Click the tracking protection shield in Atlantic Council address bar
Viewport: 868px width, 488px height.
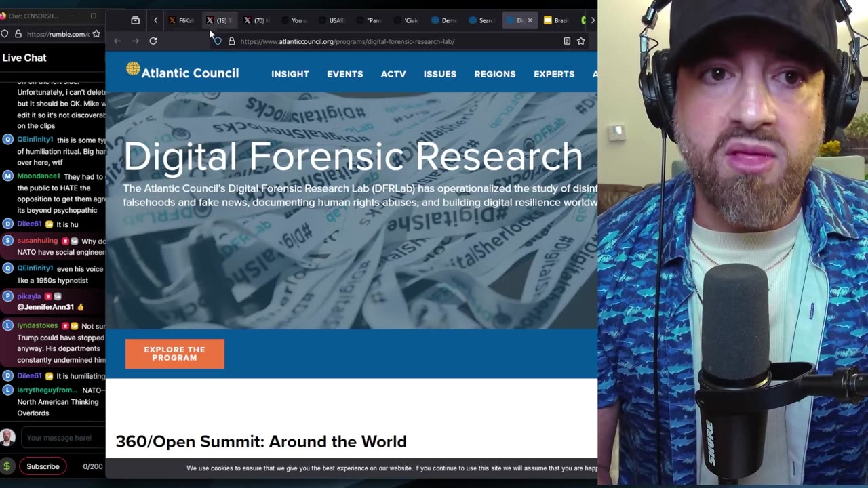[x=218, y=41]
